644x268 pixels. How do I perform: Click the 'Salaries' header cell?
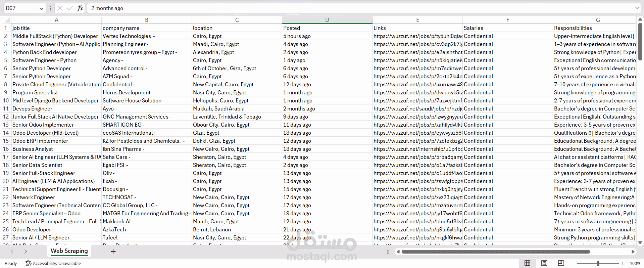click(508, 28)
